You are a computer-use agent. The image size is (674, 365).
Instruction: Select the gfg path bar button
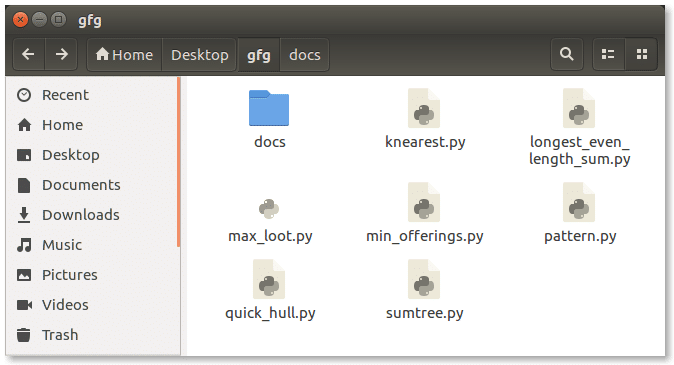[x=259, y=55]
